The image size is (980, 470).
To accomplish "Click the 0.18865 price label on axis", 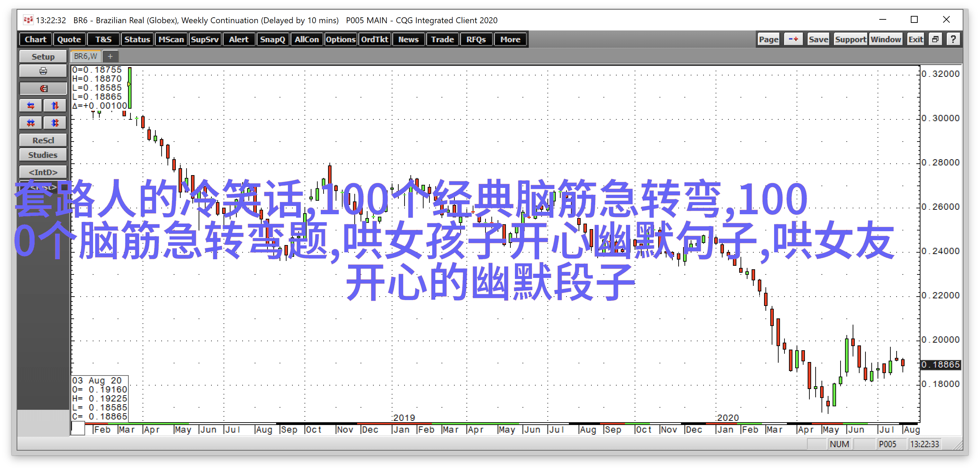I will coord(940,364).
